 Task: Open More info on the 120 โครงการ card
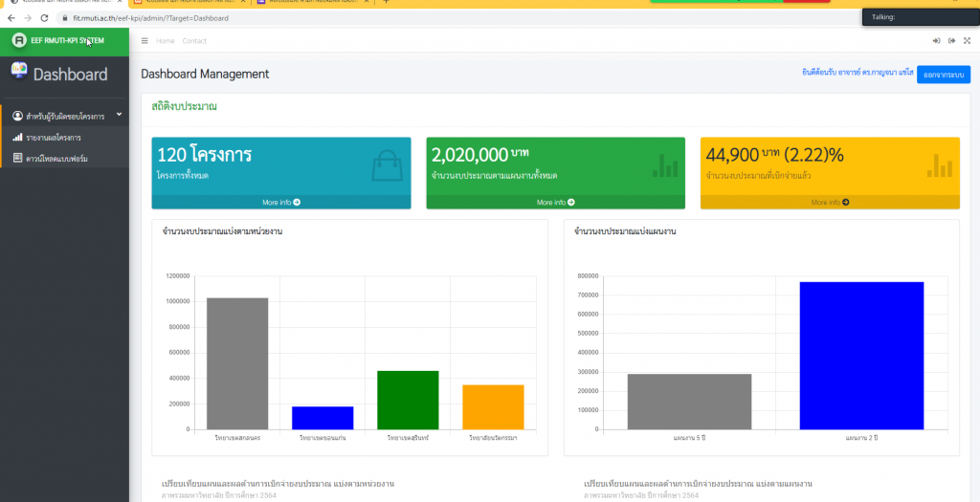tap(281, 203)
